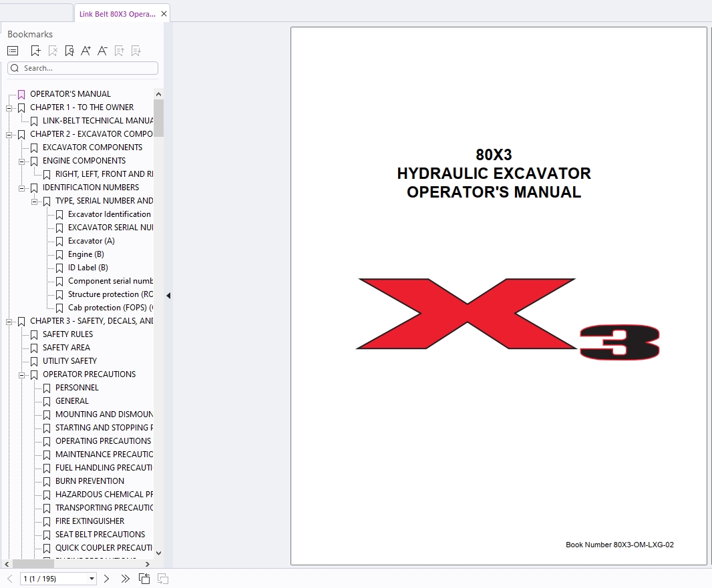Click the bookmark icon beside UTILITY SAFETY
Image resolution: width=712 pixels, height=588 pixels.
point(34,362)
